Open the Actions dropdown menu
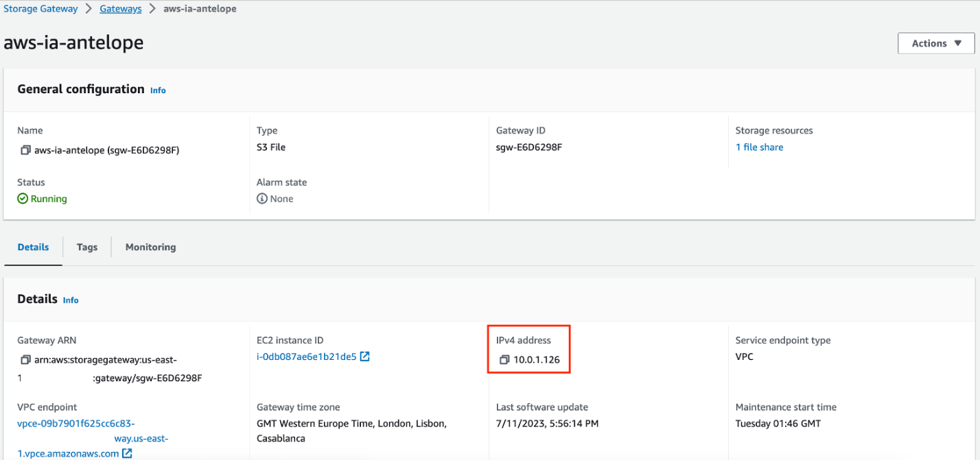 pyautogui.click(x=935, y=43)
